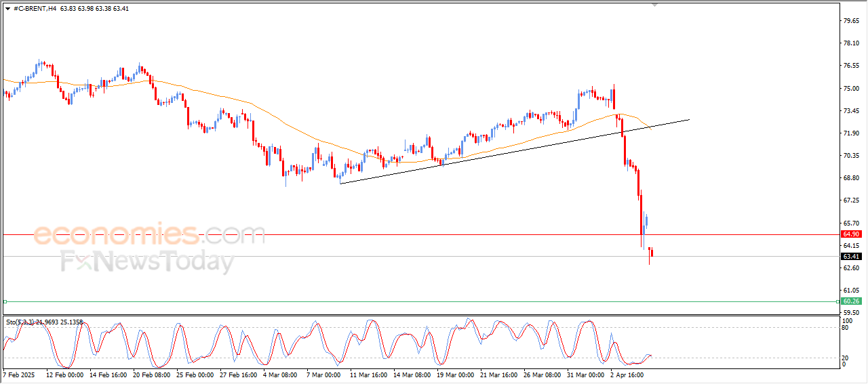Click the left handle of the 60.26 horizontal line

pos(5,301)
